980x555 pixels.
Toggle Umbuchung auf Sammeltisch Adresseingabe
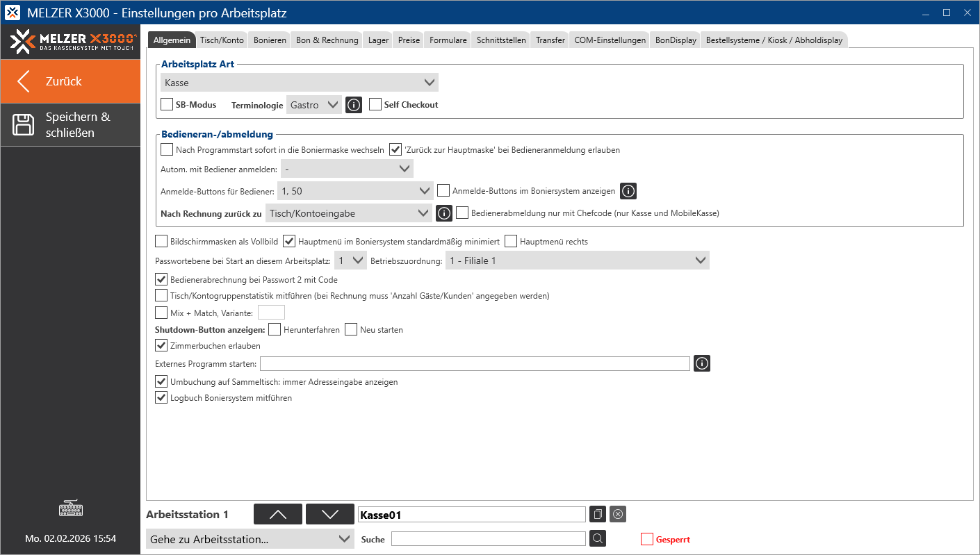pyautogui.click(x=161, y=382)
